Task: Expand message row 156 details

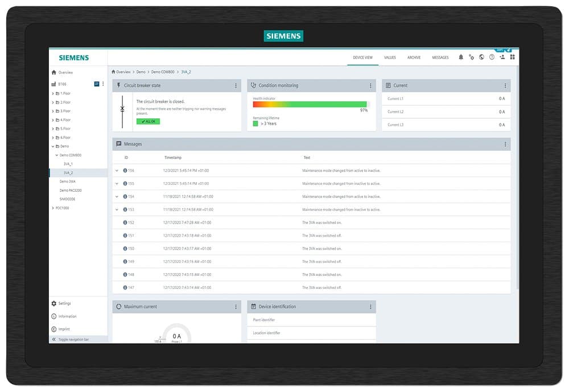Action: (117, 171)
